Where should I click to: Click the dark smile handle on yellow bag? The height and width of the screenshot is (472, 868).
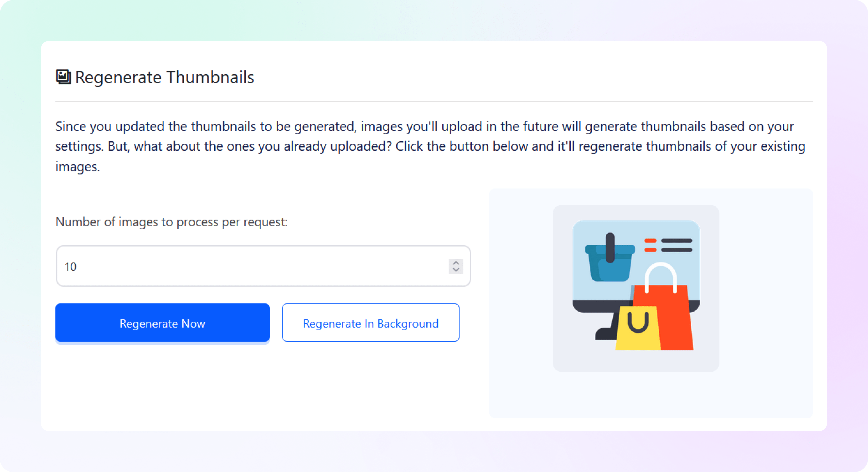(x=638, y=323)
